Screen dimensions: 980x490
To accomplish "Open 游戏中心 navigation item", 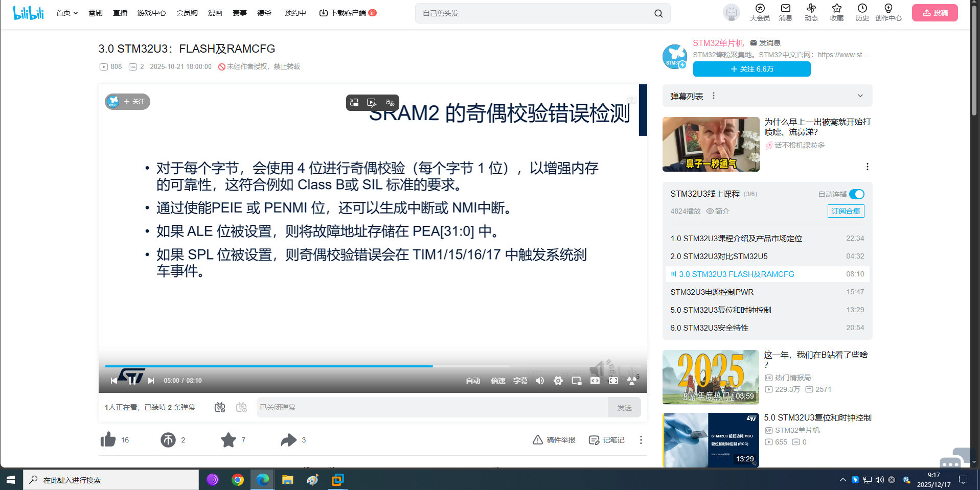I will 152,13.
